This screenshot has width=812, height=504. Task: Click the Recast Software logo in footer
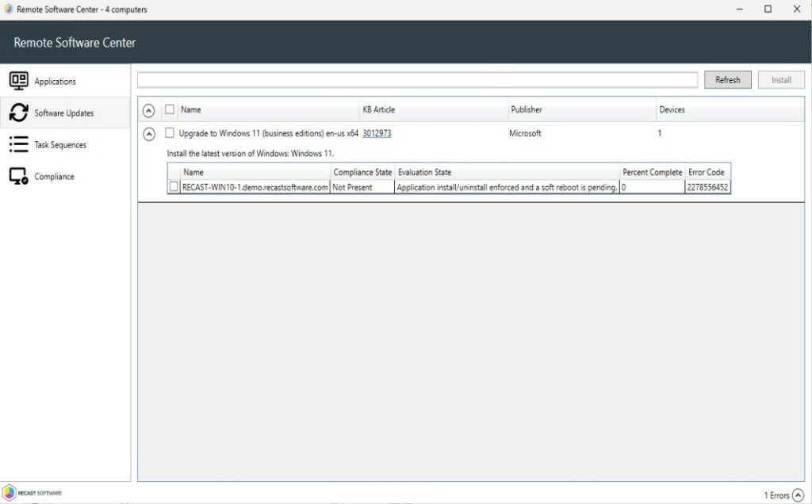click(32, 493)
